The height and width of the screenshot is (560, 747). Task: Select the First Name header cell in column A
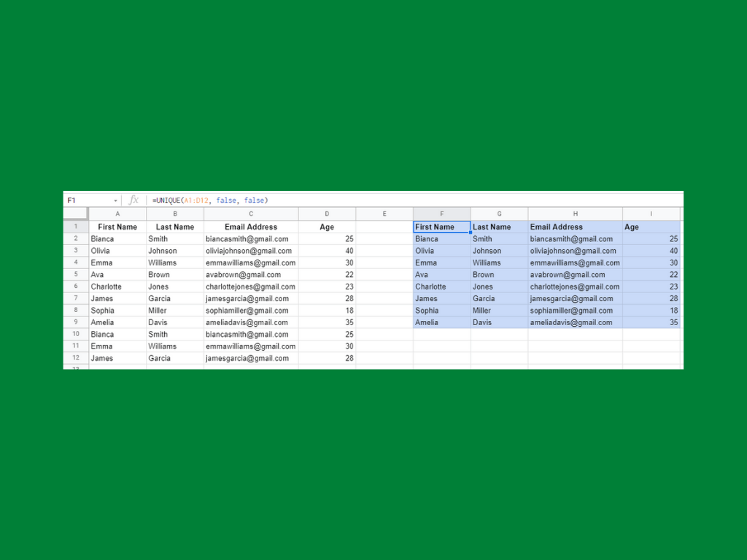coord(117,226)
